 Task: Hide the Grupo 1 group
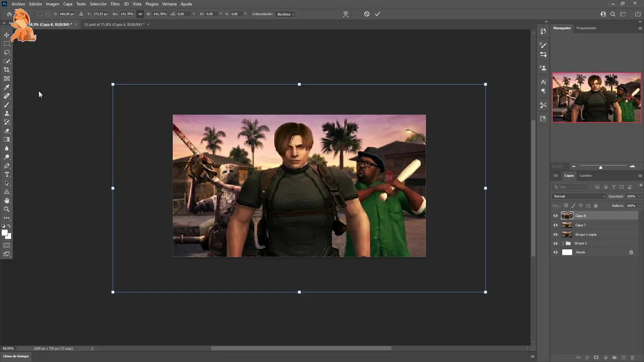tap(555, 243)
